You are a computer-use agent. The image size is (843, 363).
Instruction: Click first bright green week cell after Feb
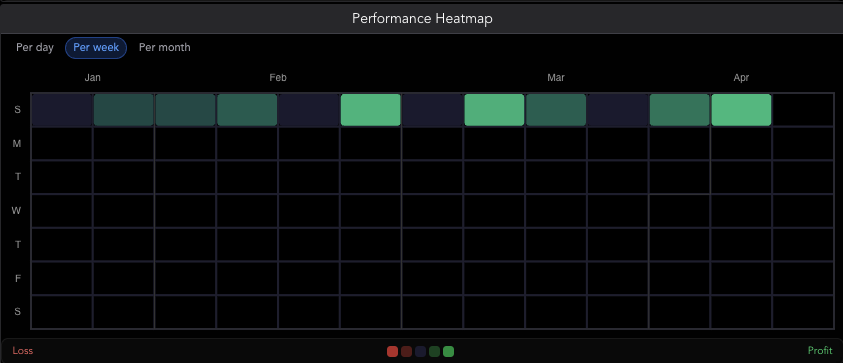click(x=370, y=110)
